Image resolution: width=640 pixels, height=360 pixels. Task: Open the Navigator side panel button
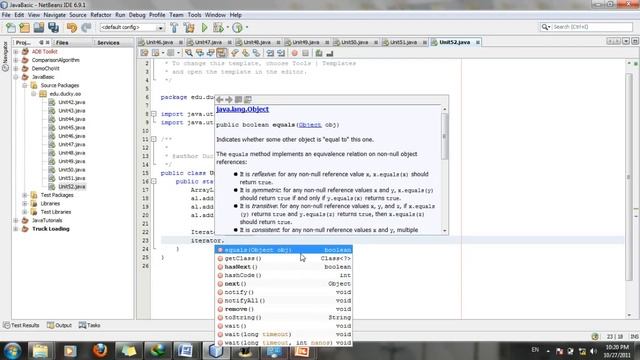point(5,56)
